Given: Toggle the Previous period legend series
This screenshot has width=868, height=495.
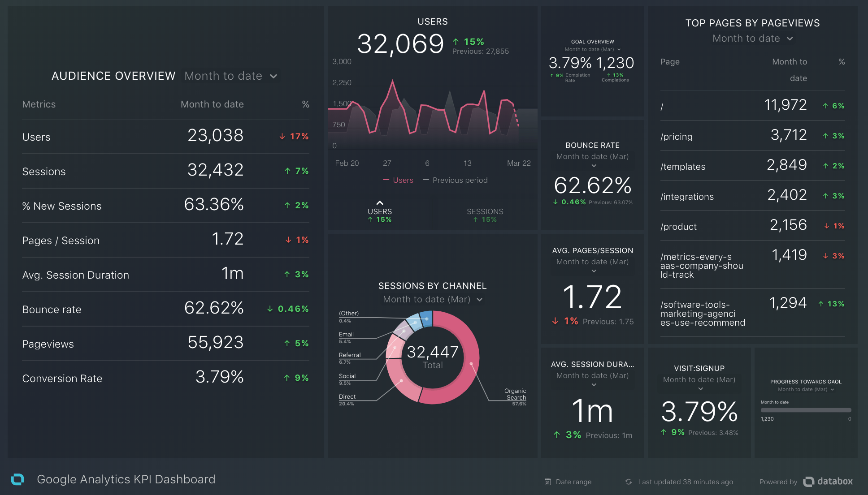Looking at the screenshot, I should tap(456, 180).
